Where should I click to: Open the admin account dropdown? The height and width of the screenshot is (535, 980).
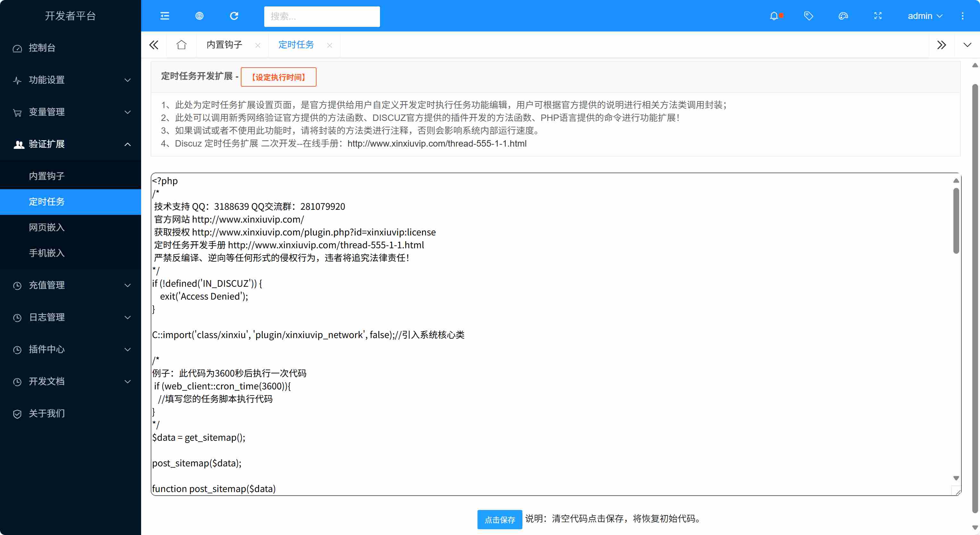click(x=925, y=16)
